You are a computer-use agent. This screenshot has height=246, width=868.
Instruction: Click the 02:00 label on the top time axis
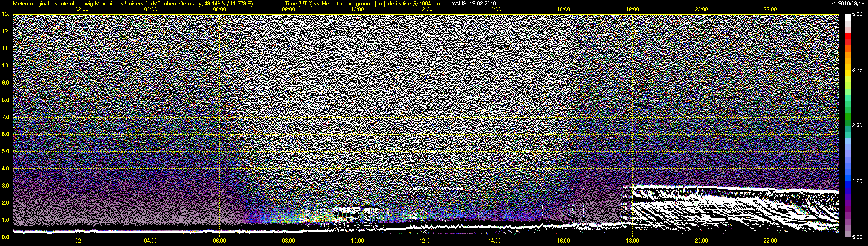(82, 10)
